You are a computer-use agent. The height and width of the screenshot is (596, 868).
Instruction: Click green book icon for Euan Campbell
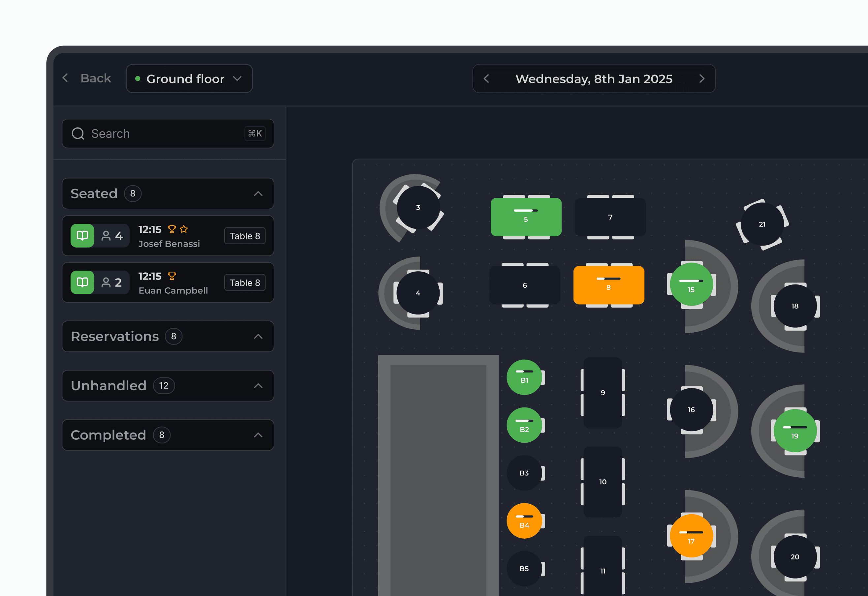(x=82, y=282)
